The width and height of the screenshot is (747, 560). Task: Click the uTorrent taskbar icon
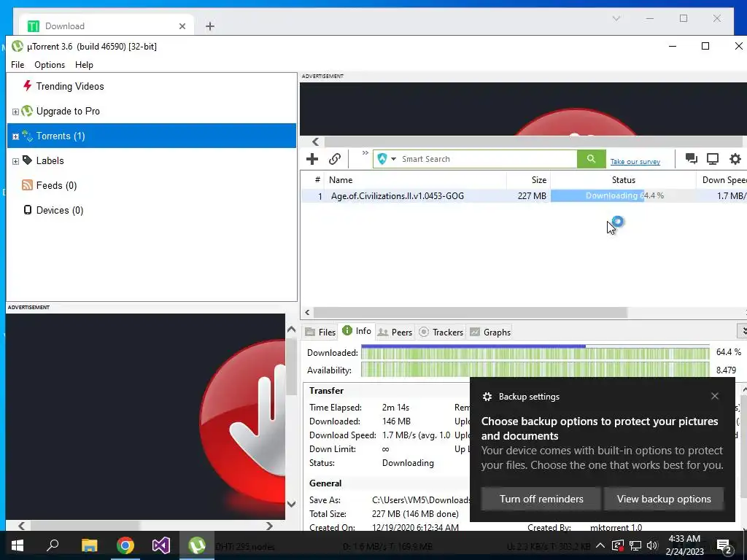click(x=197, y=545)
